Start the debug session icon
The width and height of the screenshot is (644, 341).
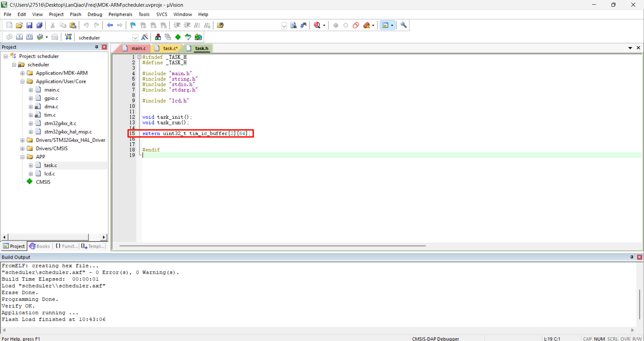(x=317, y=25)
